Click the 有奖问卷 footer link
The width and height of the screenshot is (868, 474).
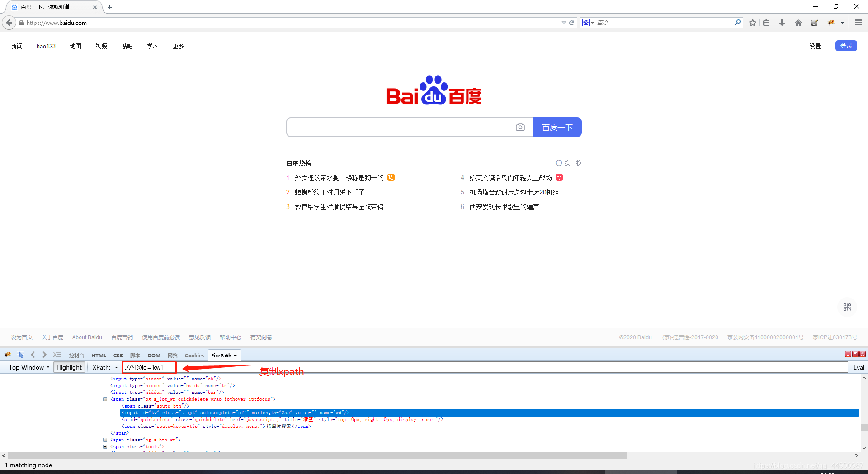[261, 337]
